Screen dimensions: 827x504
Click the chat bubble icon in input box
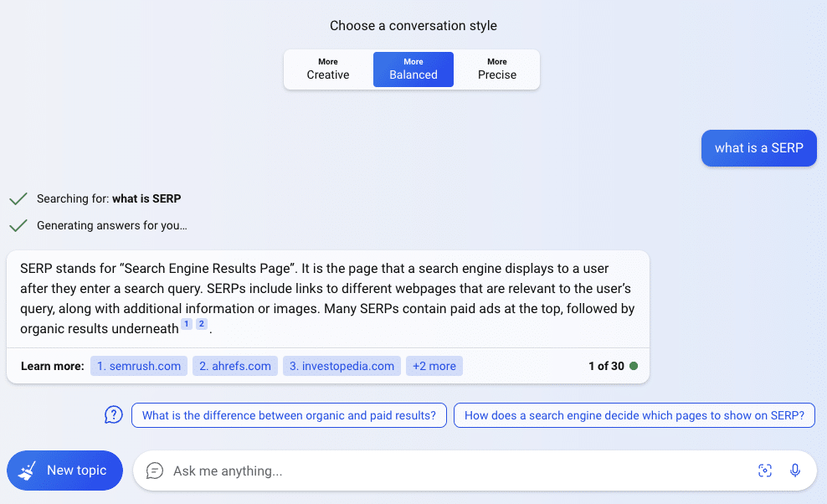[x=155, y=471]
